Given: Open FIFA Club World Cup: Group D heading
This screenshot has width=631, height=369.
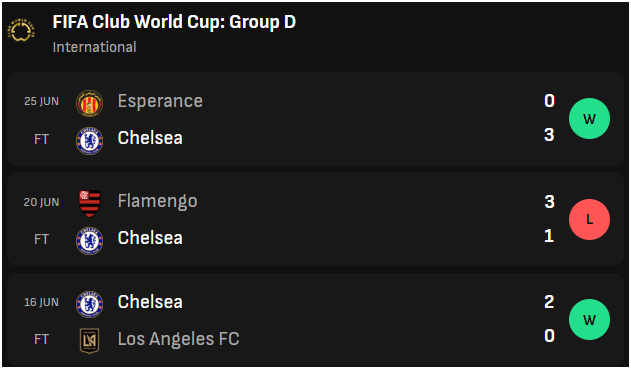Looking at the screenshot, I should click(174, 22).
